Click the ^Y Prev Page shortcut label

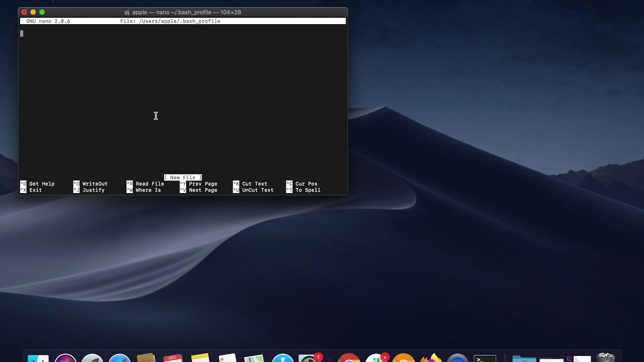[199, 184]
